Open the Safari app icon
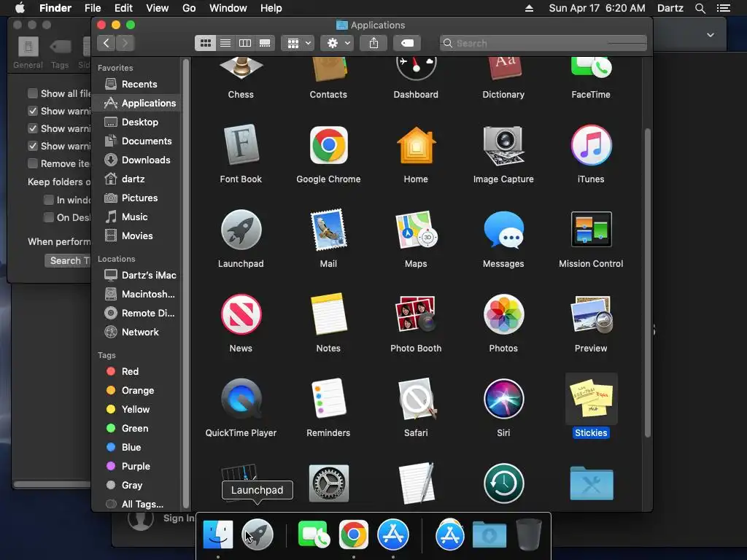747x560 pixels. pos(416,399)
